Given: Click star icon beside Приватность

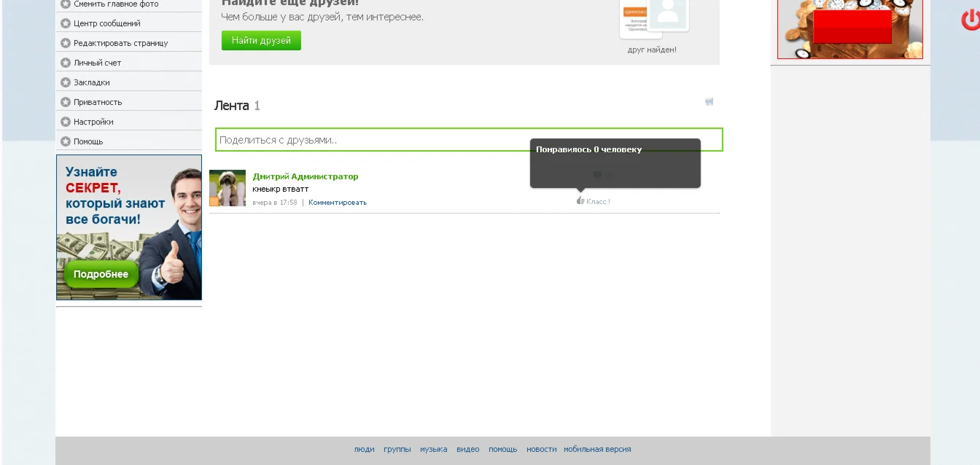Looking at the screenshot, I should point(66,102).
